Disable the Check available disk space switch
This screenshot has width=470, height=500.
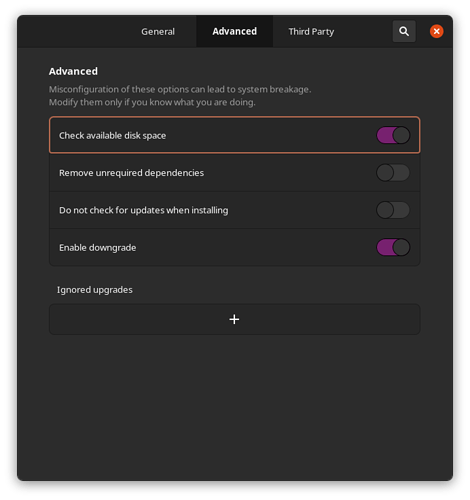point(393,135)
